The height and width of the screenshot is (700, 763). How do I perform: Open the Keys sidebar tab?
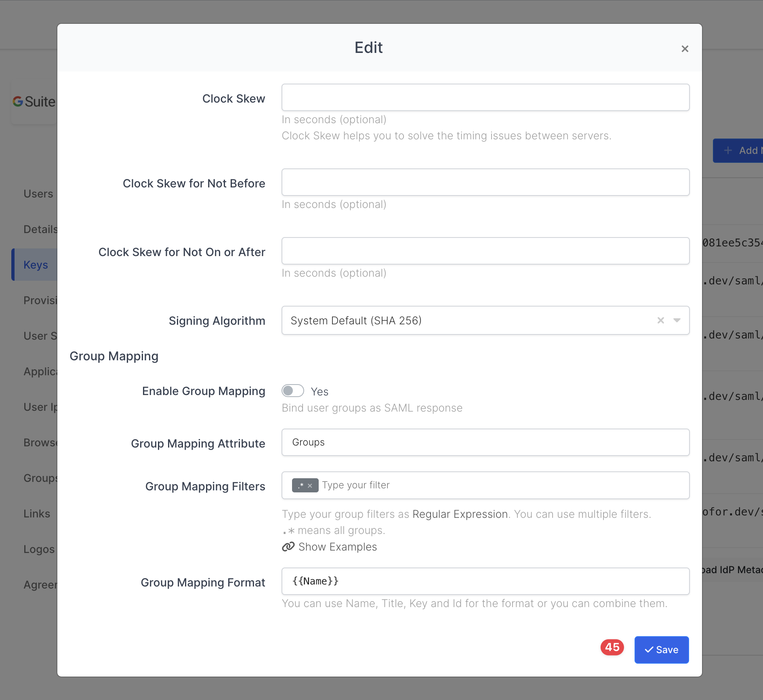[36, 265]
